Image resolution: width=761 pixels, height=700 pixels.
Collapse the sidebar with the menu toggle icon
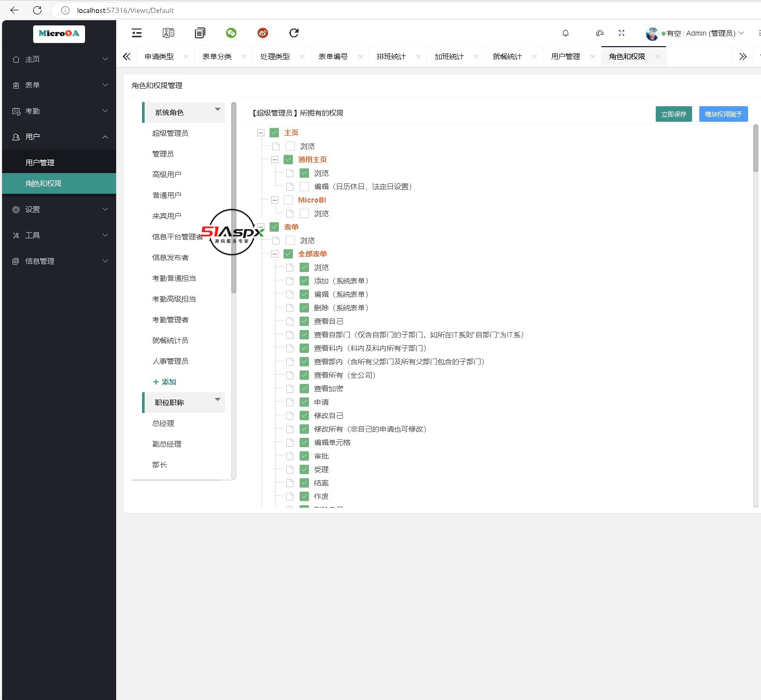(137, 33)
